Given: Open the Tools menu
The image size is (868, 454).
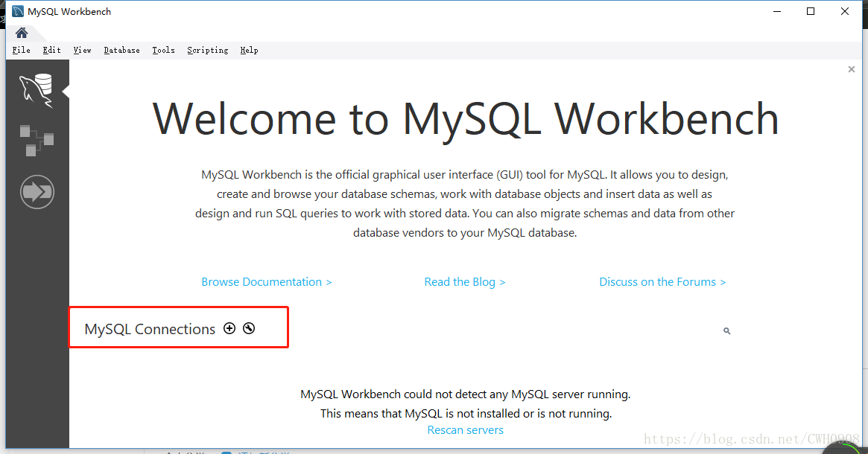Looking at the screenshot, I should pyautogui.click(x=163, y=51).
